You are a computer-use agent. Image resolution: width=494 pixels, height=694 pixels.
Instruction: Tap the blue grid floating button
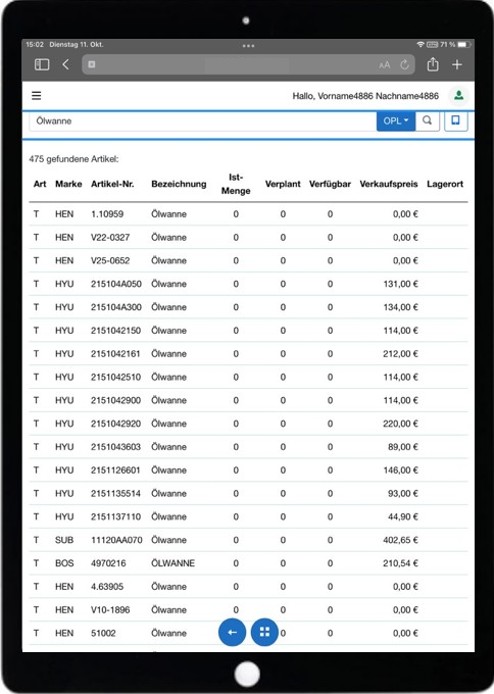coord(265,632)
